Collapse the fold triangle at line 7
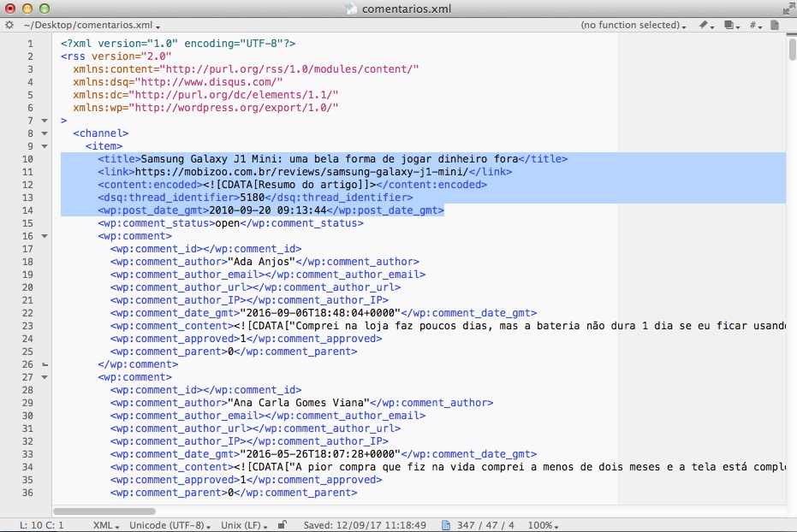797x532 pixels. coord(45,121)
